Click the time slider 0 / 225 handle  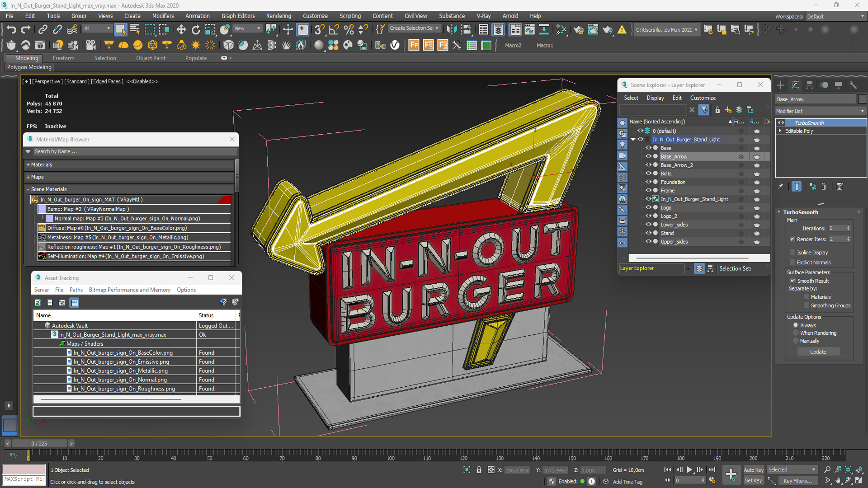pyautogui.click(x=39, y=444)
